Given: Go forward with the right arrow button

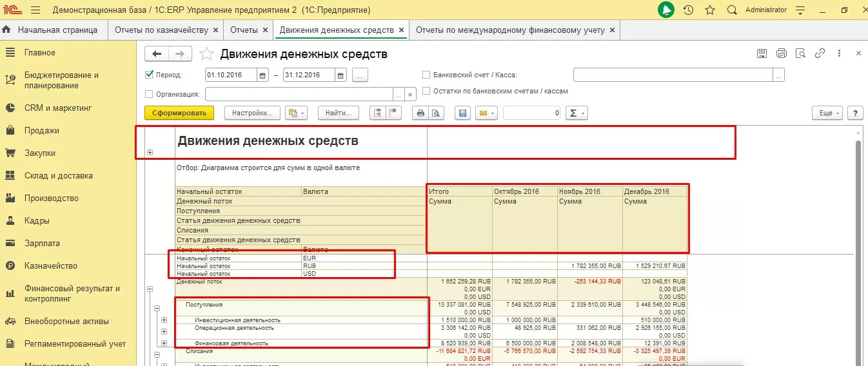Looking at the screenshot, I should (180, 54).
